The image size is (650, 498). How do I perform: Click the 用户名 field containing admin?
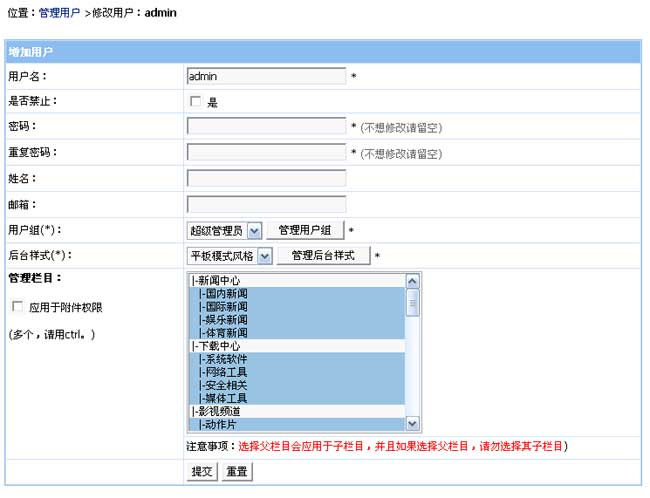point(266,76)
